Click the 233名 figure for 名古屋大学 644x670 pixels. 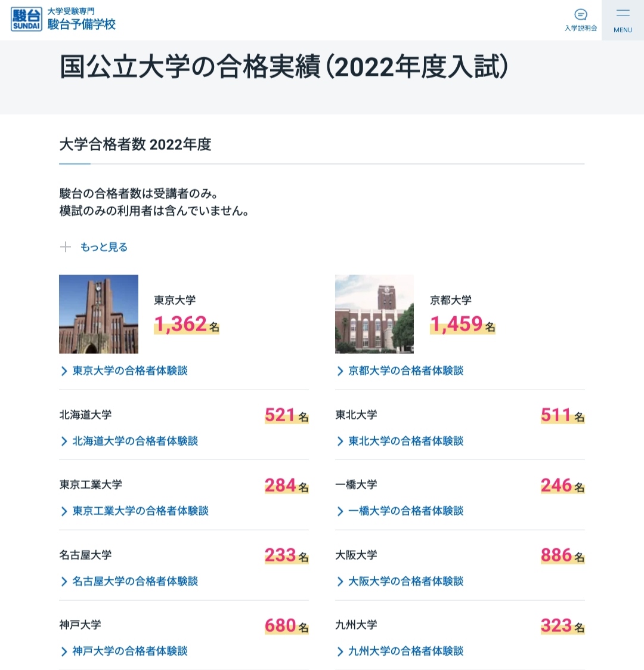pos(287,555)
